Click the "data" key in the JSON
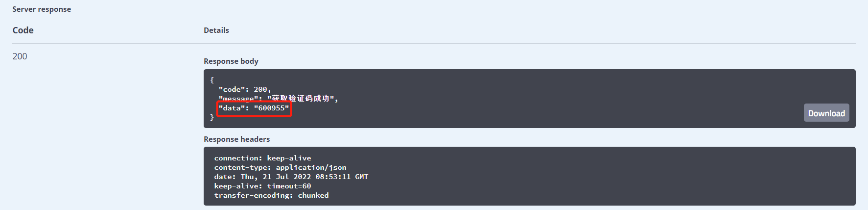 tap(232, 108)
